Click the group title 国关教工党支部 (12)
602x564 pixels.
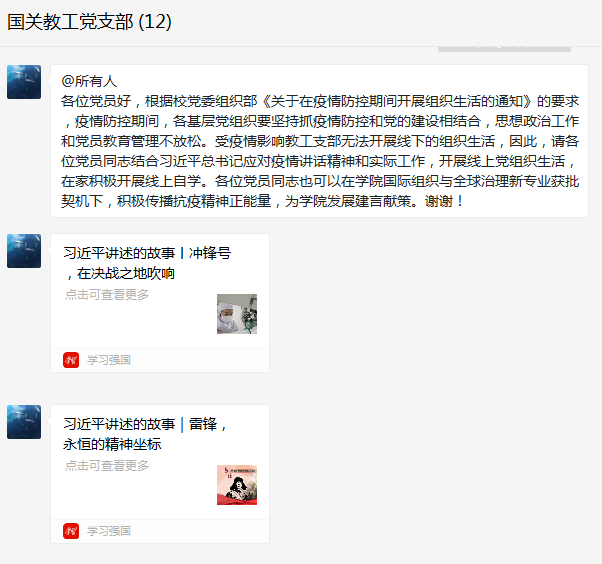point(89,22)
